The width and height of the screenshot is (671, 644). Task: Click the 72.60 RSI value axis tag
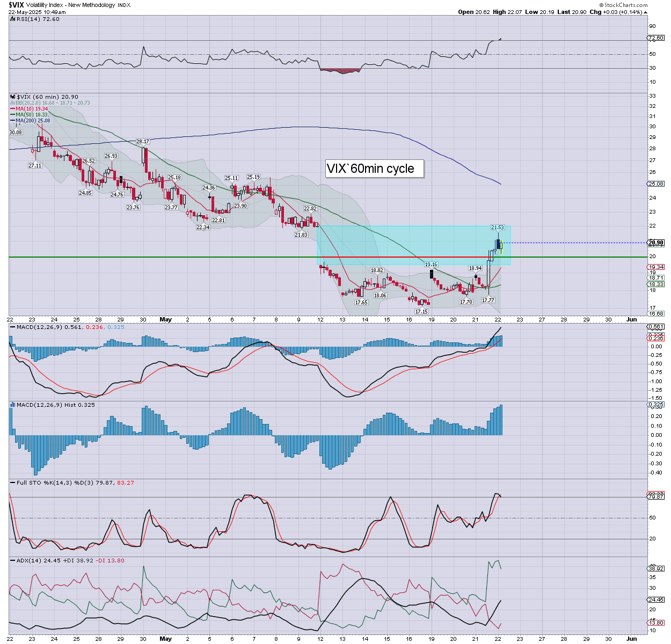(x=656, y=38)
